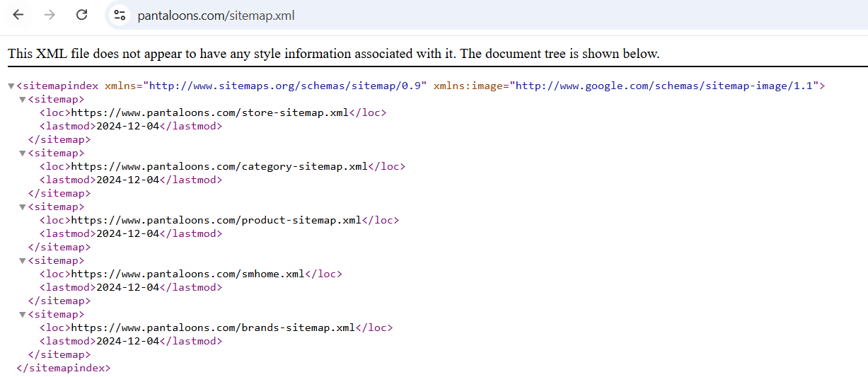This screenshot has width=868, height=377.
Task: Click the browser forward arrow
Action: [50, 15]
